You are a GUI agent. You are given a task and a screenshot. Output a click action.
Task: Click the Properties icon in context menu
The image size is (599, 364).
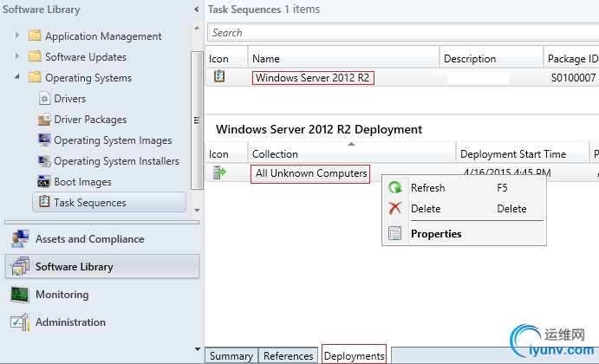(x=394, y=233)
